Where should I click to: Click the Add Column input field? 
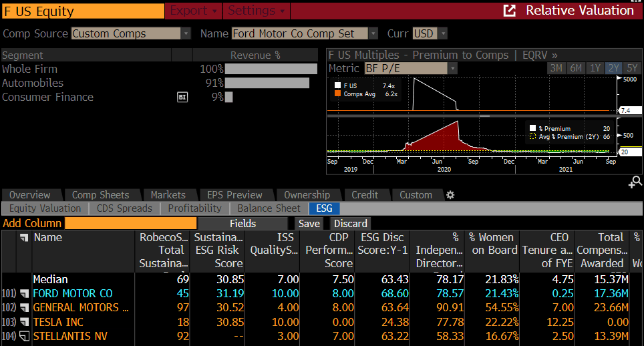tap(131, 223)
